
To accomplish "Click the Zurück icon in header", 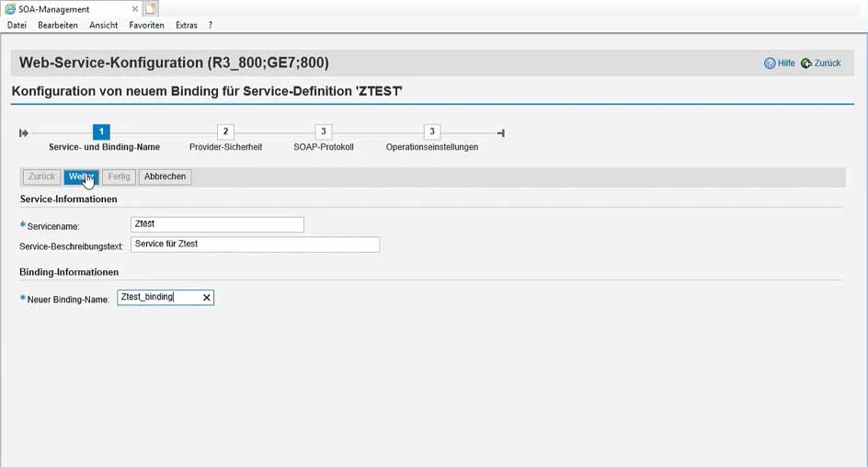I will pyautogui.click(x=806, y=63).
